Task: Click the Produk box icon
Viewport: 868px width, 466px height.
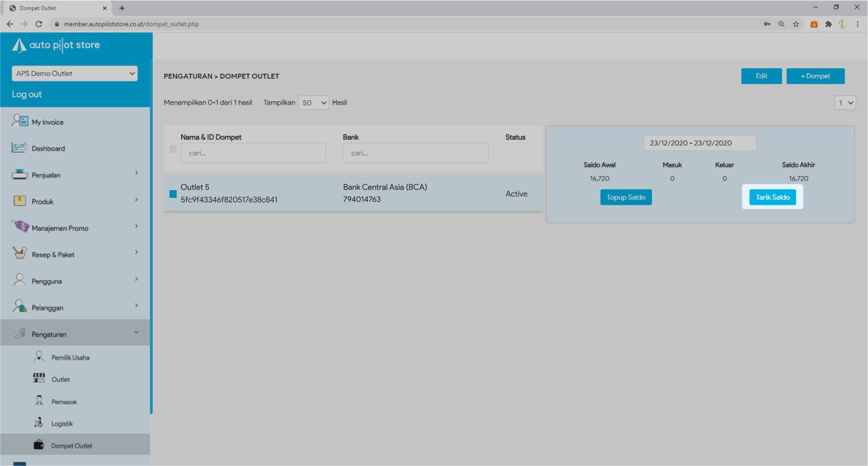Action: (20, 201)
